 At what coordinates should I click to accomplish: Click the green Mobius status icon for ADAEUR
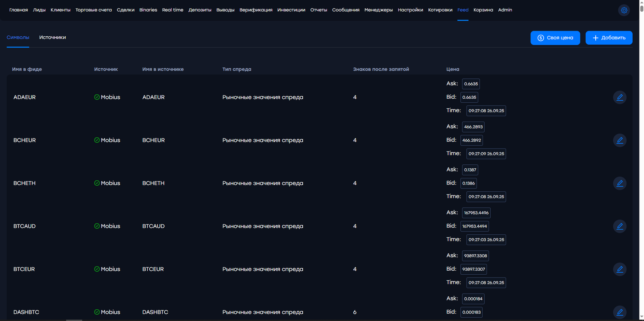pyautogui.click(x=97, y=97)
